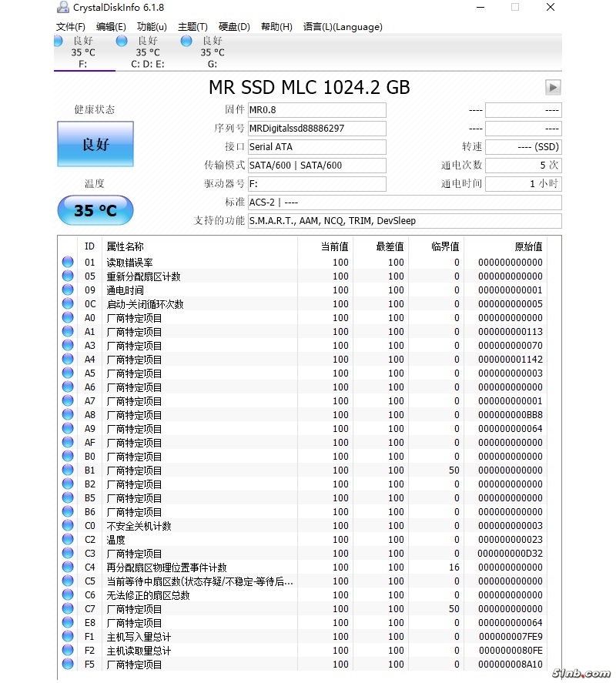Screen dimensions: 616x683
Task: Open the 主题(T) menu
Action: [x=192, y=27]
